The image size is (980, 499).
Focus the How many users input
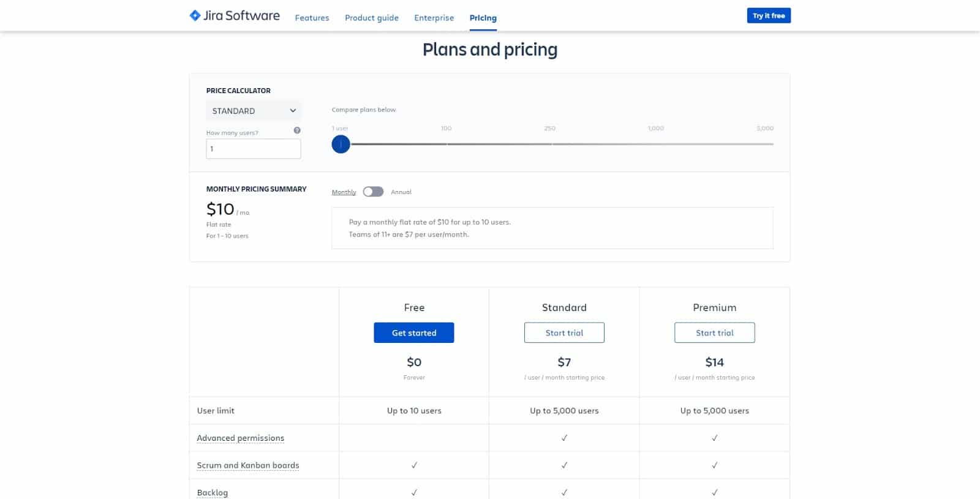pos(254,149)
